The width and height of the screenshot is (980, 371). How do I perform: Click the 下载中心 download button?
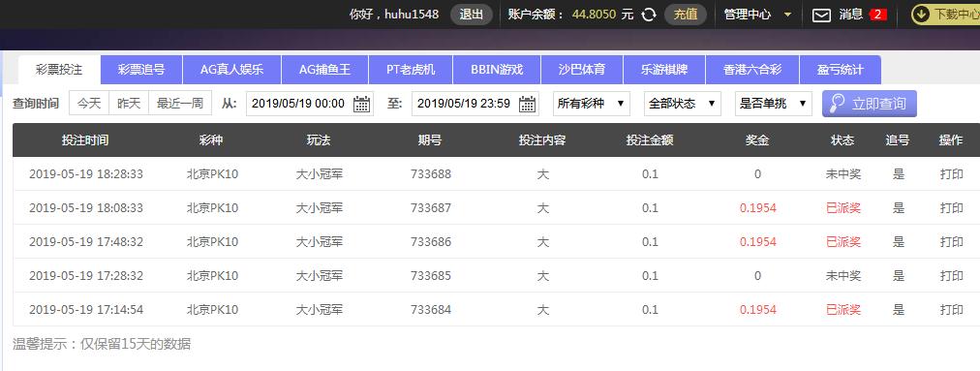click(946, 15)
